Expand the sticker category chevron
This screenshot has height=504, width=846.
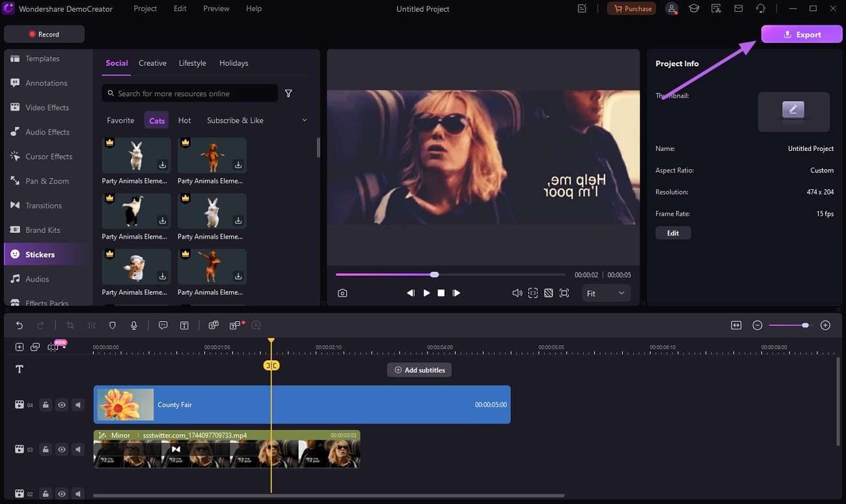click(304, 120)
